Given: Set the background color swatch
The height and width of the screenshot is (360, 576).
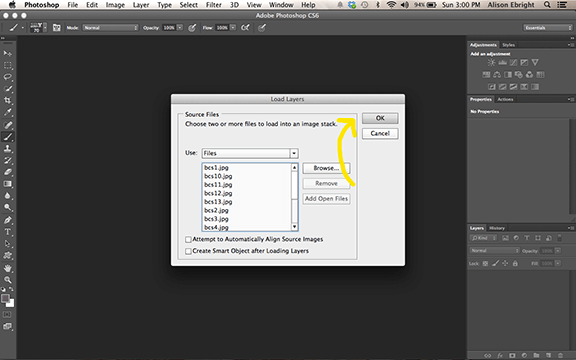Looking at the screenshot, I should coord(11,303).
